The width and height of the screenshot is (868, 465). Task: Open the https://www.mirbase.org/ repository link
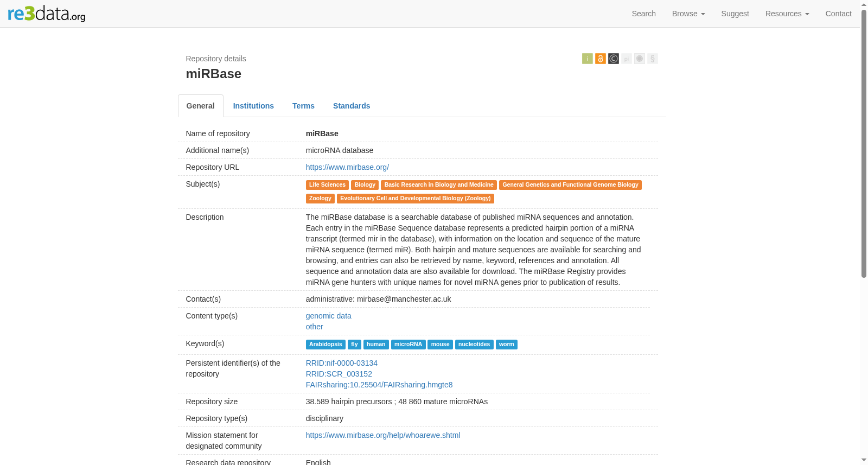pyautogui.click(x=347, y=167)
